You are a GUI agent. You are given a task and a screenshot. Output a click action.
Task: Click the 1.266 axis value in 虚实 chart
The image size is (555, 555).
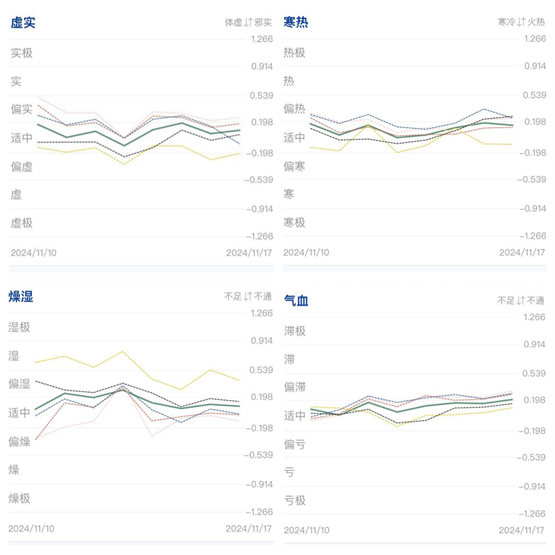pyautogui.click(x=262, y=39)
